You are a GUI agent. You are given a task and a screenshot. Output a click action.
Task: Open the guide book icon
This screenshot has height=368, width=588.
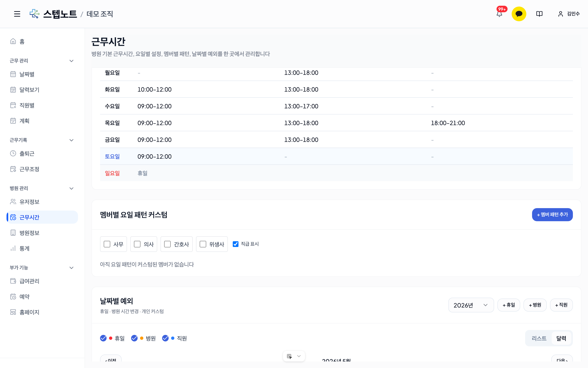(539, 14)
